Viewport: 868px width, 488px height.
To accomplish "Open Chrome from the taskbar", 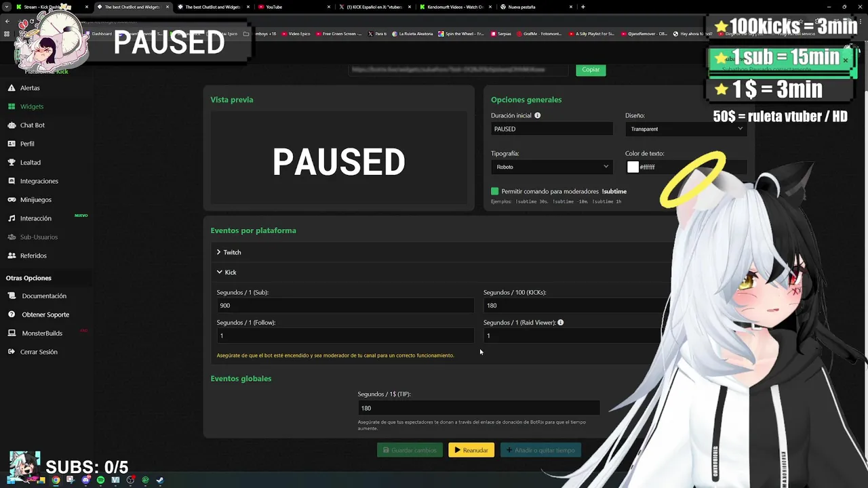I will point(56,480).
